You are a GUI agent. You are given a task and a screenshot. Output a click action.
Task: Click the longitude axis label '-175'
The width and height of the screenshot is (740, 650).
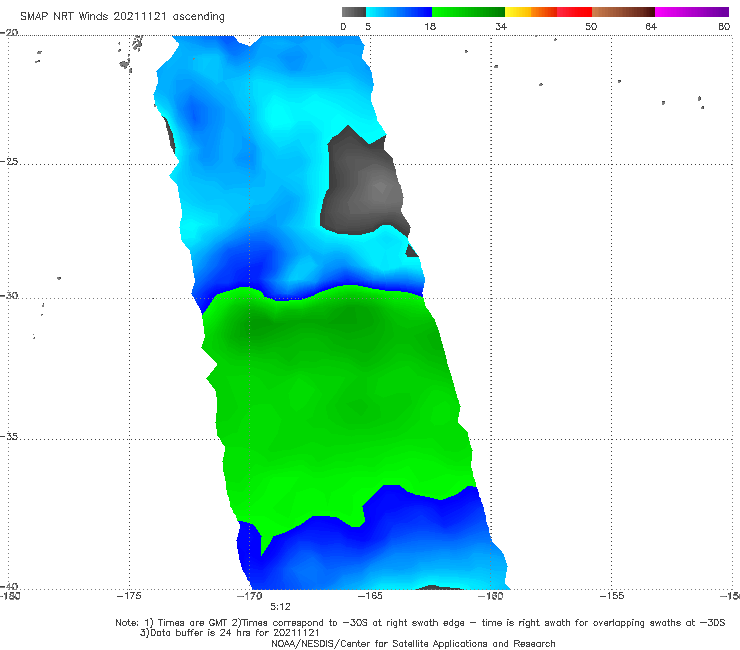pyautogui.click(x=129, y=595)
